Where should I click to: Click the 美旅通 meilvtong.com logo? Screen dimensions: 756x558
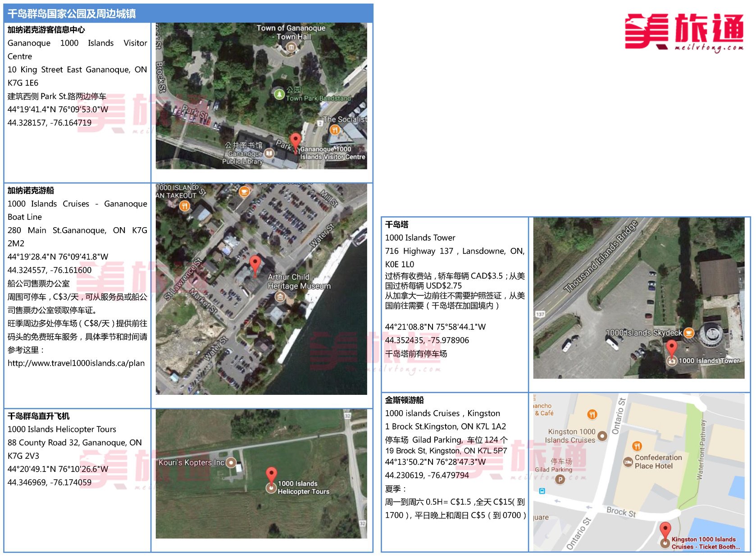683,32
